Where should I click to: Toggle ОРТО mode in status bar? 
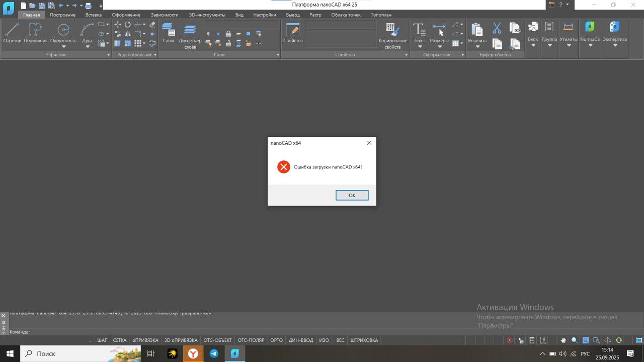(276, 340)
